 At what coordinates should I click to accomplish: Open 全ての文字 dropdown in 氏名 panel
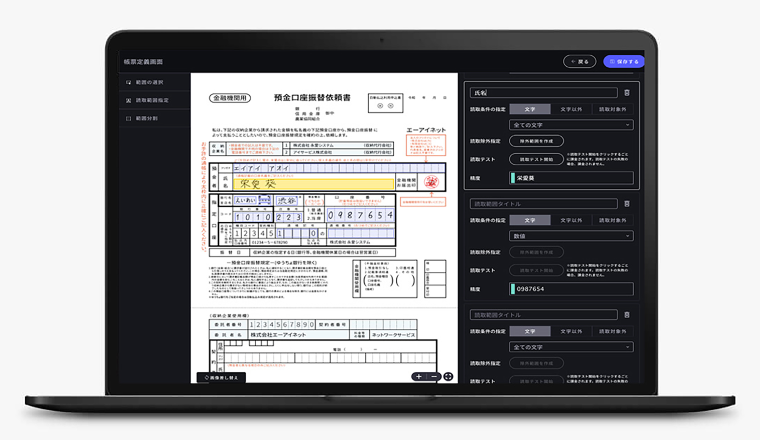571,125
